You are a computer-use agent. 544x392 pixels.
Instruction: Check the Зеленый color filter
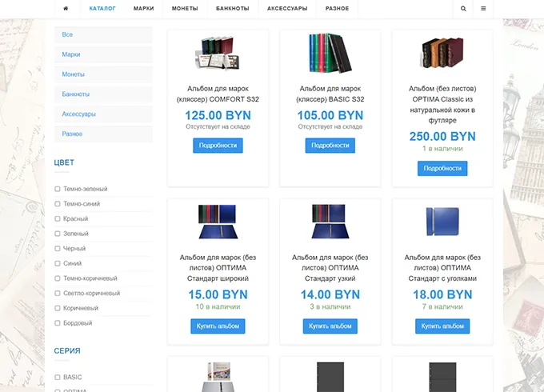click(x=58, y=234)
